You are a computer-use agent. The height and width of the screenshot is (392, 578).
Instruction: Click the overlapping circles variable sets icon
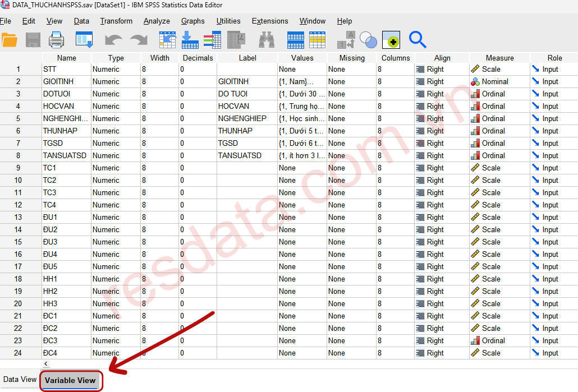pyautogui.click(x=369, y=40)
